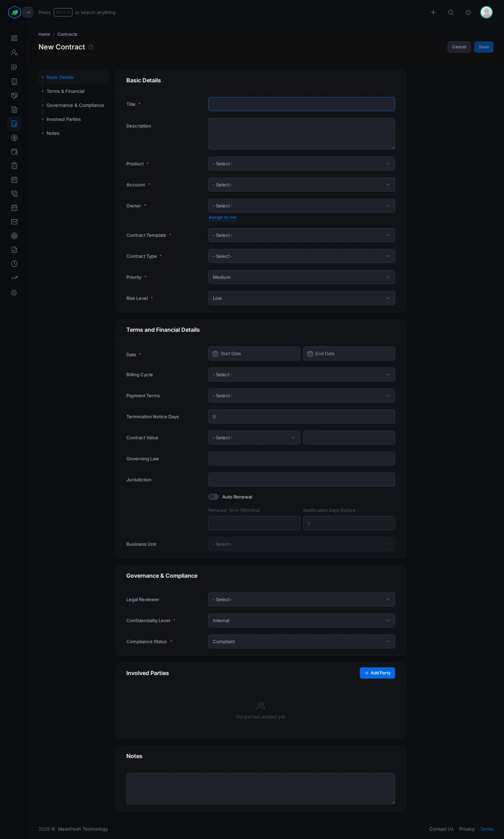Click the highlighted contract pen icon in sidebar

pyautogui.click(x=14, y=124)
